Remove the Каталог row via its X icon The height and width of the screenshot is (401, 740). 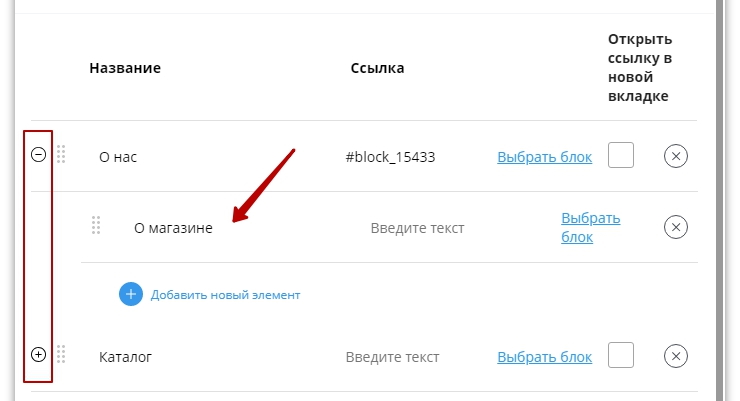point(676,356)
